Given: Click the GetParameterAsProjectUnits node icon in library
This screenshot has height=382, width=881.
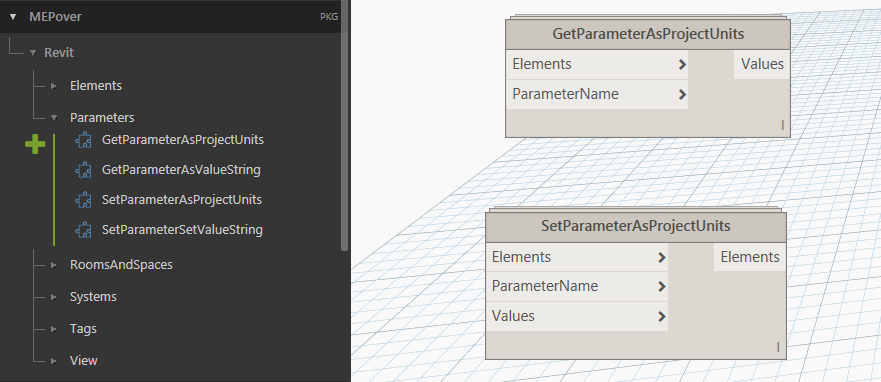Looking at the screenshot, I should pyautogui.click(x=84, y=140).
